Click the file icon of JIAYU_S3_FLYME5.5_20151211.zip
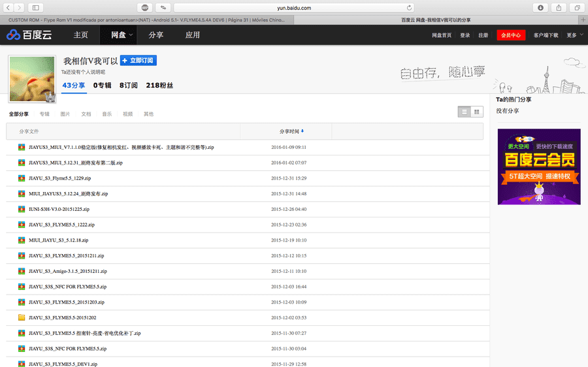The height and width of the screenshot is (367, 588). tap(22, 256)
